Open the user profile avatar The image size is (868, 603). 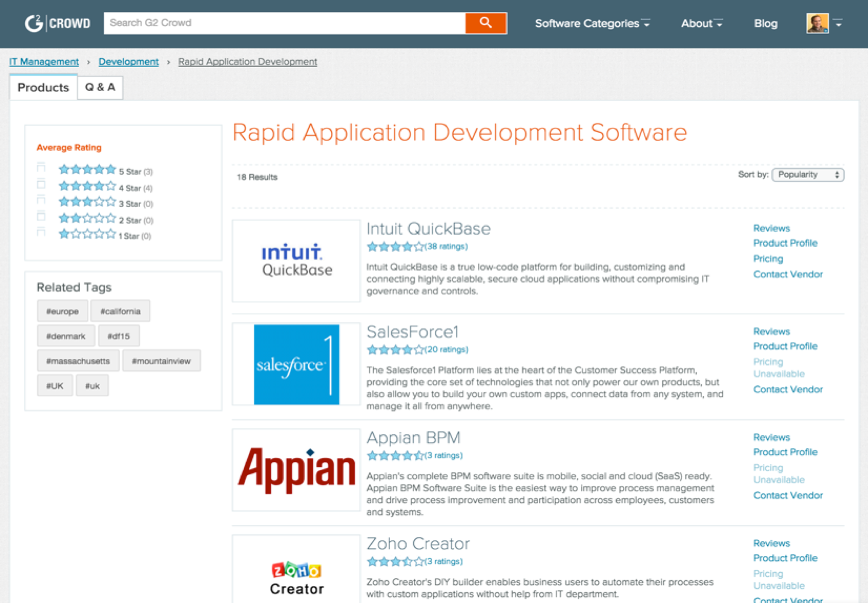pyautogui.click(x=817, y=23)
